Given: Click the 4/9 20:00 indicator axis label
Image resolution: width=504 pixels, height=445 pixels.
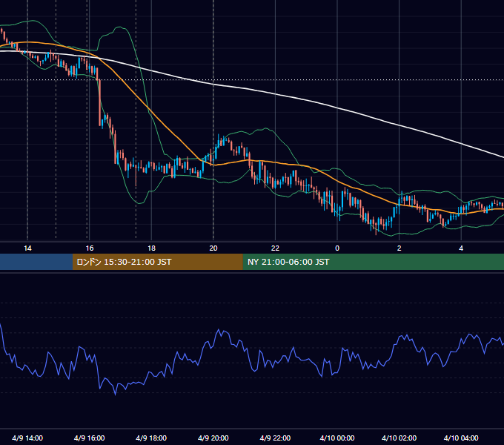Looking at the screenshot, I should click(x=213, y=438).
